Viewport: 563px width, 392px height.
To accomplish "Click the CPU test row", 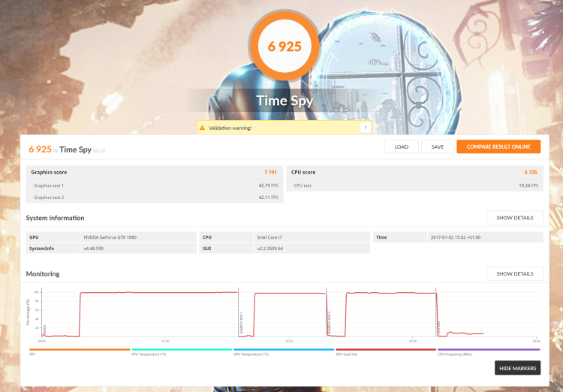I will click(x=414, y=185).
